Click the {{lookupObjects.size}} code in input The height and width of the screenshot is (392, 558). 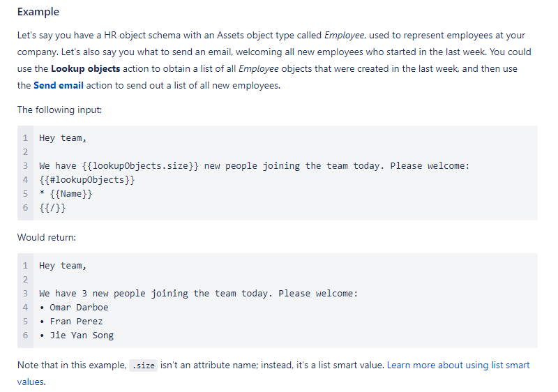pos(140,166)
